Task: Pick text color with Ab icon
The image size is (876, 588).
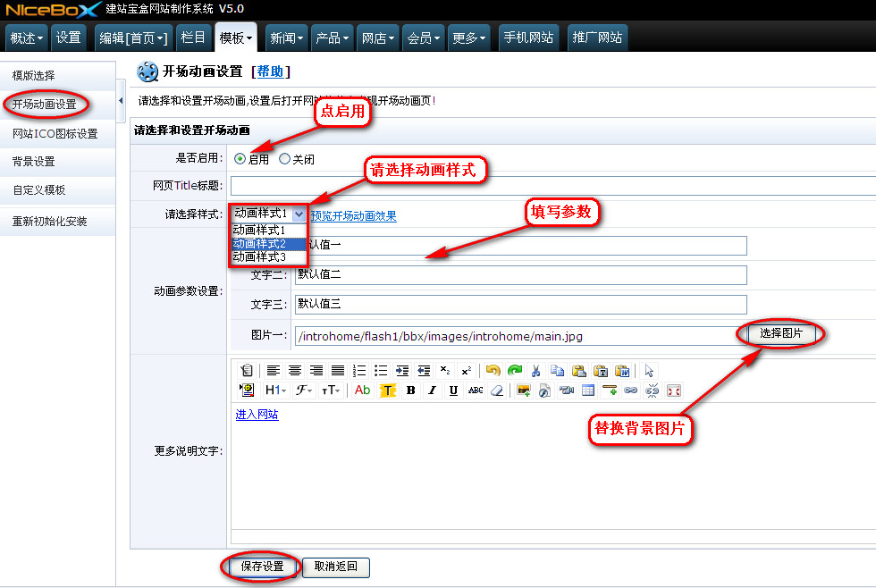Action: [x=363, y=391]
